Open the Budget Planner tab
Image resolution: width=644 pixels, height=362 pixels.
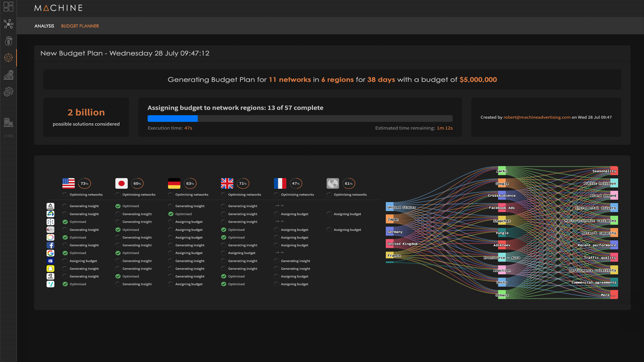coord(79,25)
